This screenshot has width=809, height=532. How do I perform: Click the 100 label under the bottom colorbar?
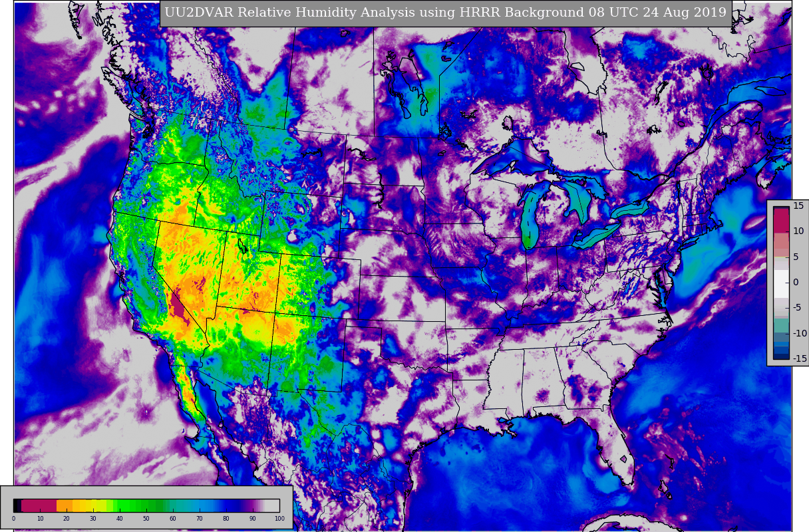click(x=279, y=518)
